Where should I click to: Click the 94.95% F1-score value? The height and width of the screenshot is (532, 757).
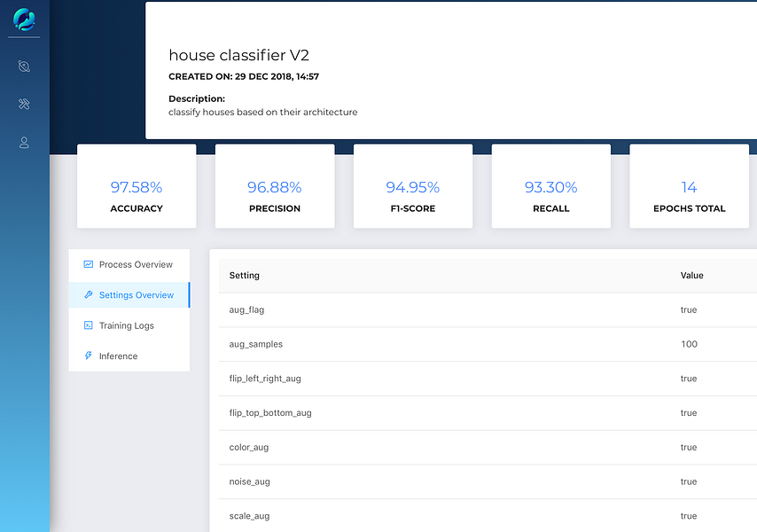(413, 187)
